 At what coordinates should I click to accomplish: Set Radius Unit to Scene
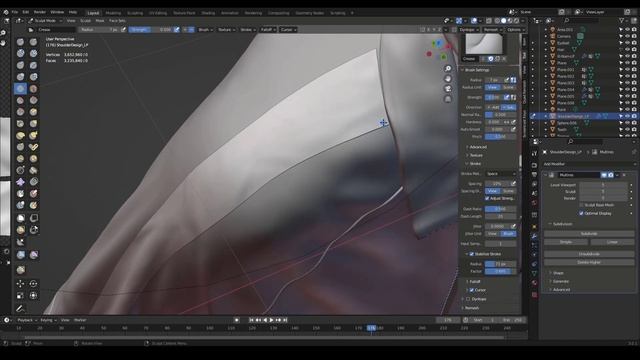pos(508,87)
